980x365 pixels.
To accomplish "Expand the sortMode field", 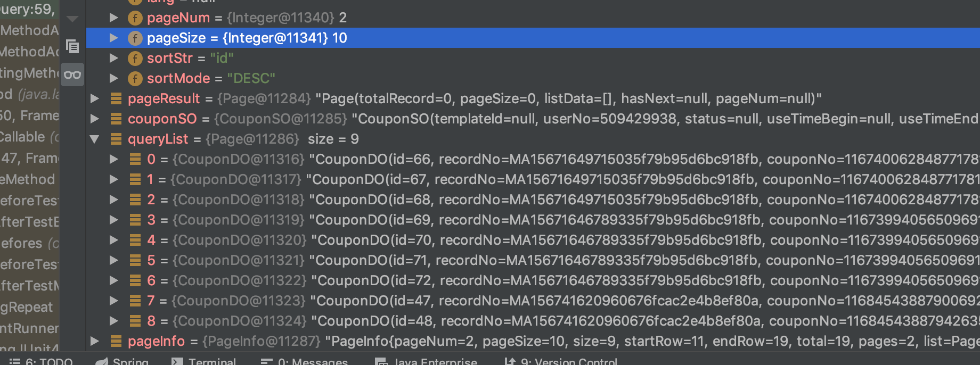I will (114, 78).
